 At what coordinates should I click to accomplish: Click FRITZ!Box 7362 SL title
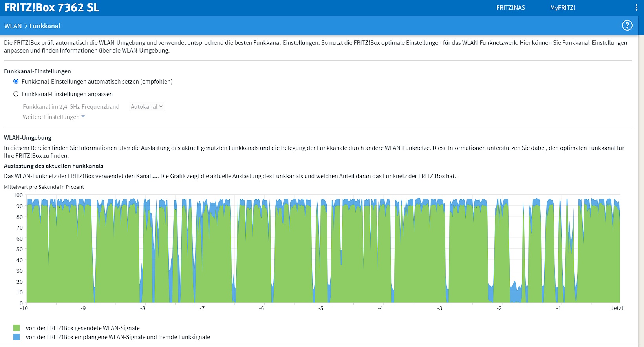tap(52, 7)
